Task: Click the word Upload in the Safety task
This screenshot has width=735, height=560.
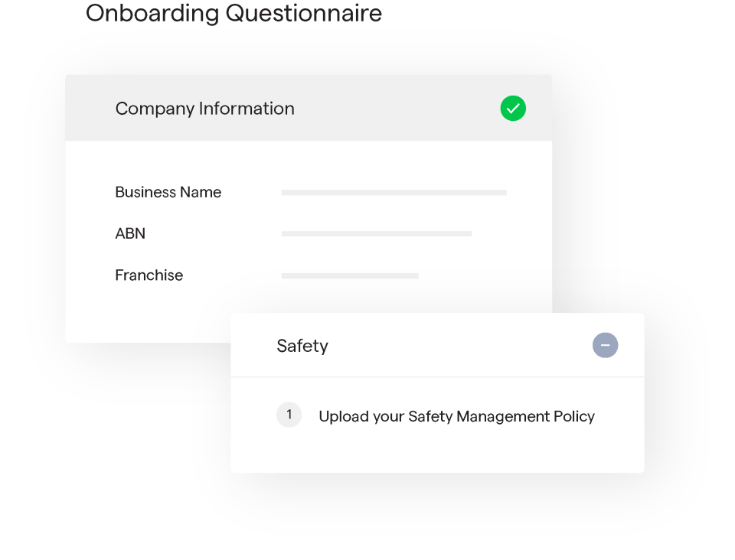Action: pos(341,416)
